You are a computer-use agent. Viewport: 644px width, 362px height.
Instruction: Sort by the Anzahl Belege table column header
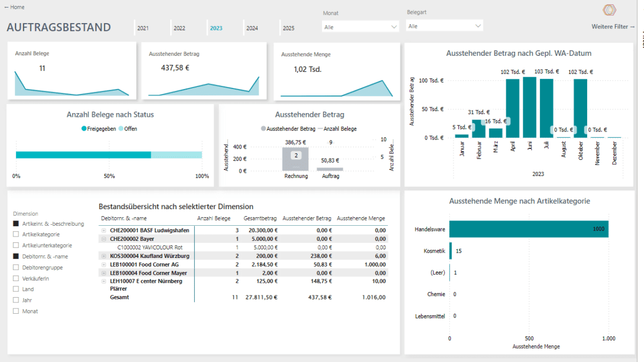(214, 218)
